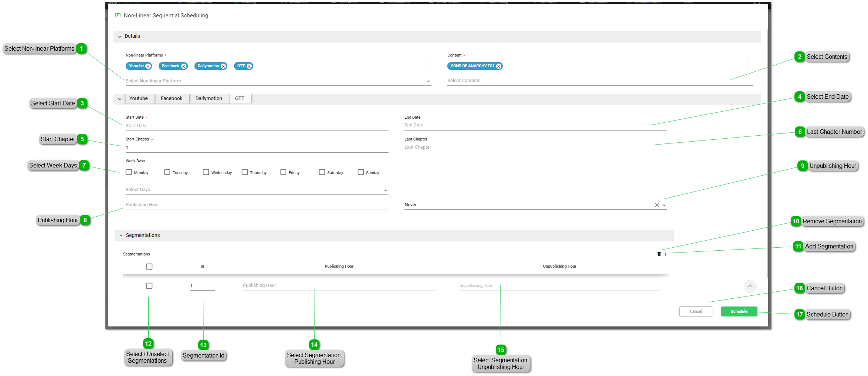
Task: Switch to the Dailymotion tab
Action: (x=209, y=99)
